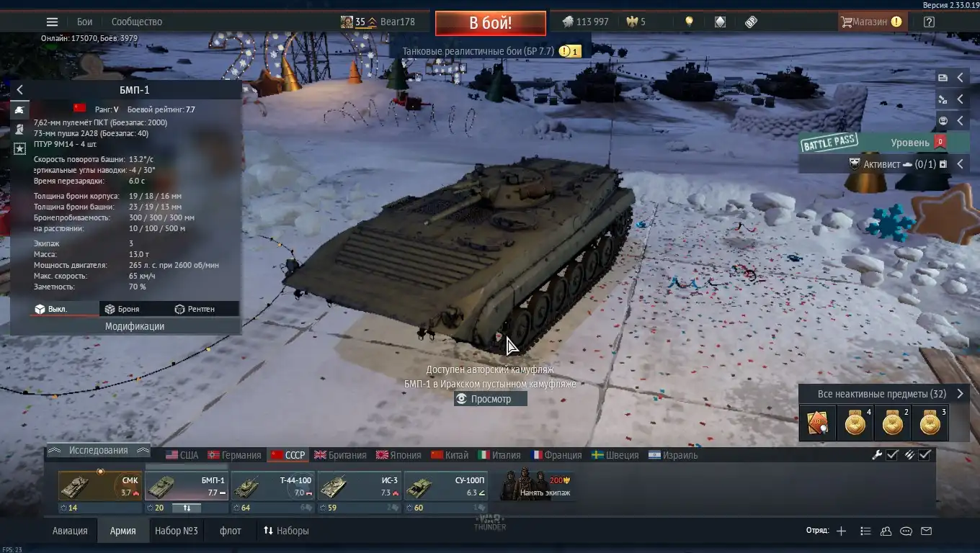Open the news panel icon at right
This screenshot has width=980, height=553.
[x=943, y=78]
